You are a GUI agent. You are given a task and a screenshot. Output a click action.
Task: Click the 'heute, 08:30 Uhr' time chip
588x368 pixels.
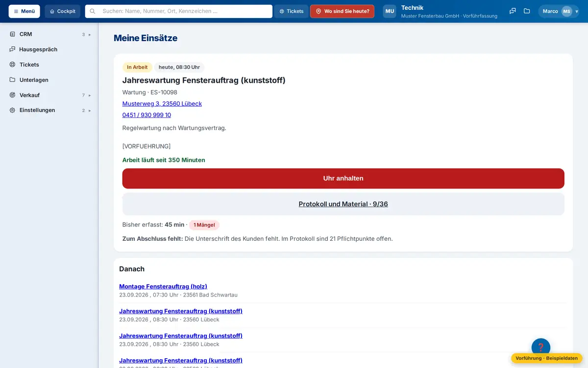[x=179, y=68]
